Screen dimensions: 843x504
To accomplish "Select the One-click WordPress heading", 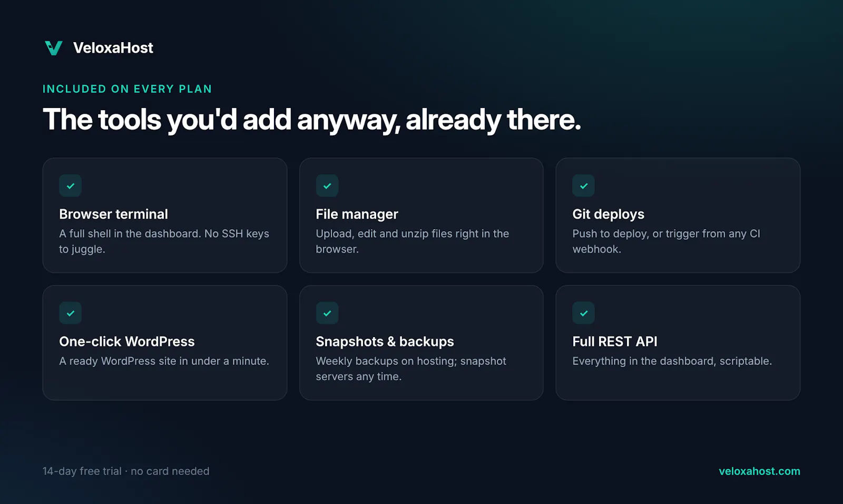I will [x=126, y=342].
